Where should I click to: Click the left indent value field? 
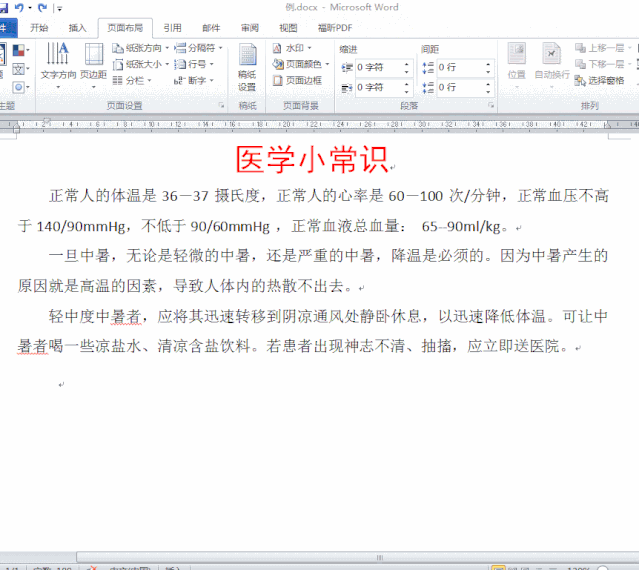[379, 67]
